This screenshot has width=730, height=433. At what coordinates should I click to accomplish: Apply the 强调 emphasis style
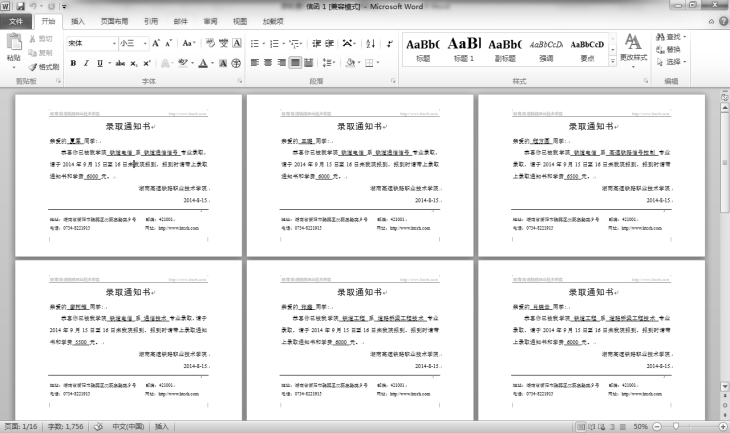(546, 49)
